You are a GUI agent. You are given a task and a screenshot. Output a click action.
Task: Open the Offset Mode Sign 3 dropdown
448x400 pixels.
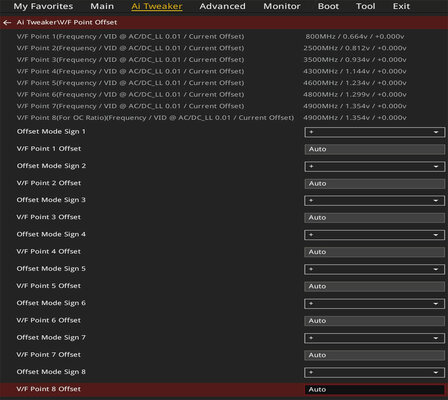click(374, 201)
